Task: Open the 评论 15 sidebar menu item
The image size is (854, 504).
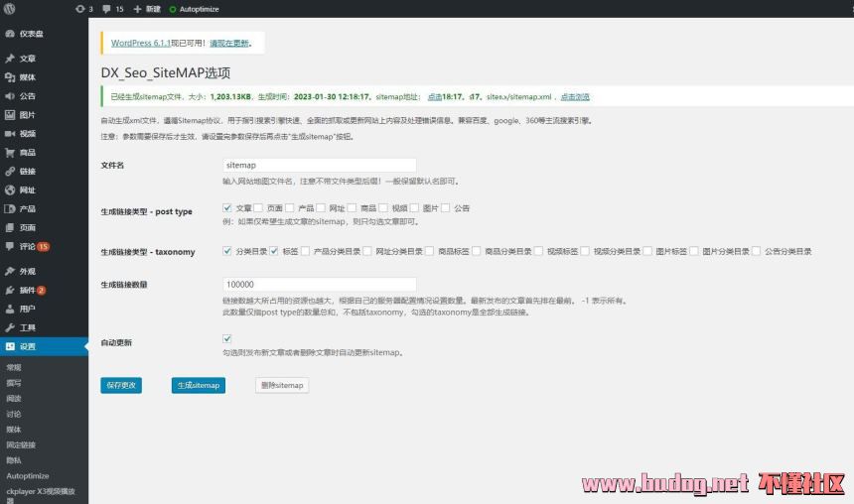Action: pyautogui.click(x=44, y=247)
